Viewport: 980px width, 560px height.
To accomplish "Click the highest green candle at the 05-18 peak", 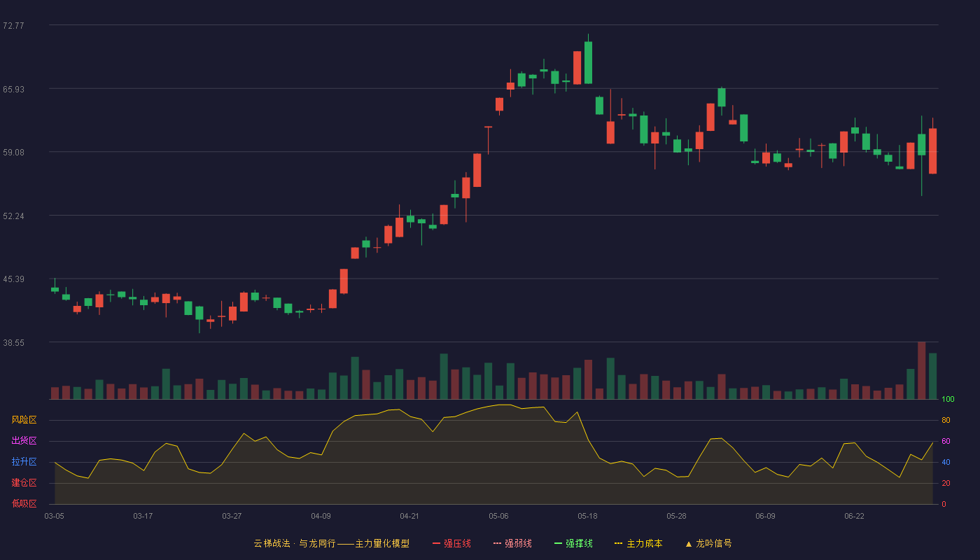I will (588, 62).
